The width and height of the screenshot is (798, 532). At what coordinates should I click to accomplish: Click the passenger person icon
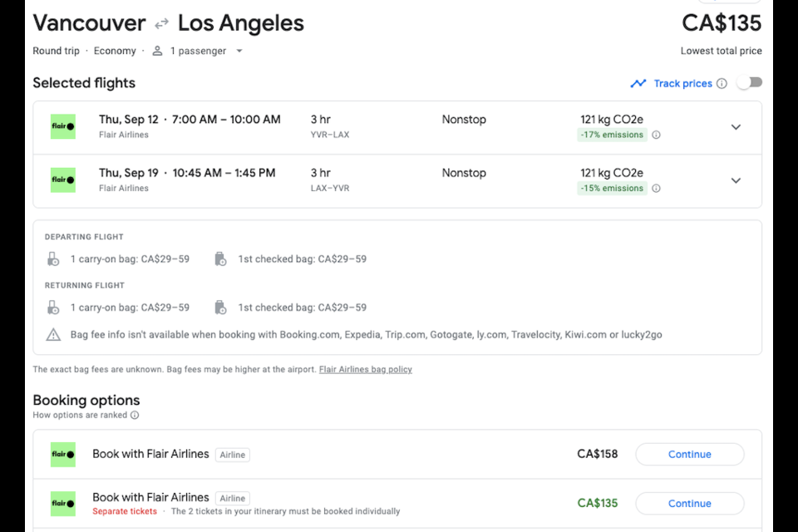(158, 51)
